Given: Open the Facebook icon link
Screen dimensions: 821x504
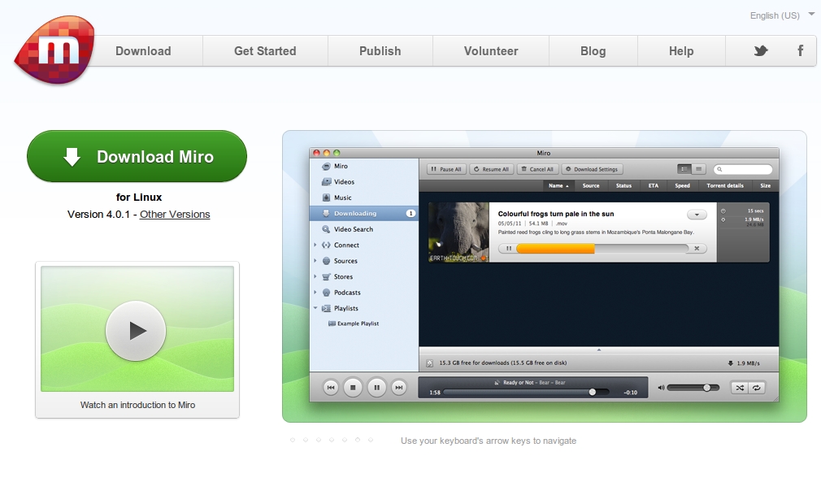Looking at the screenshot, I should pyautogui.click(x=800, y=50).
